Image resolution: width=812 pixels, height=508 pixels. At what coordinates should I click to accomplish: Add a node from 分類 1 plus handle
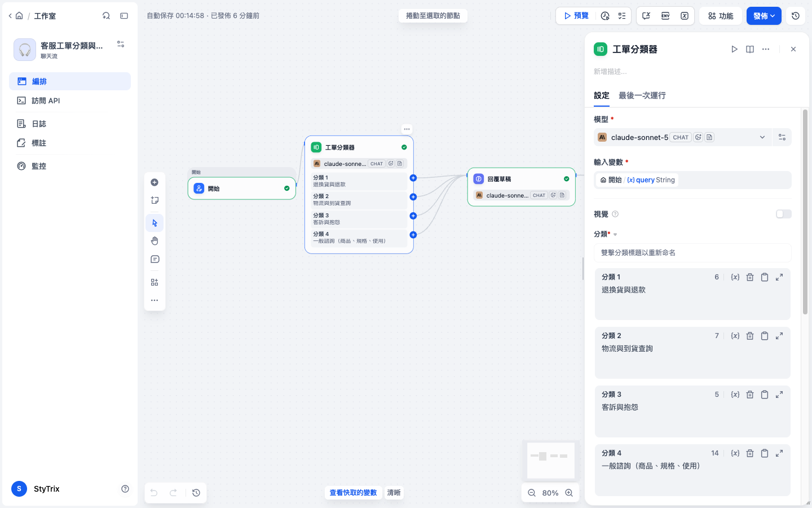tap(413, 178)
